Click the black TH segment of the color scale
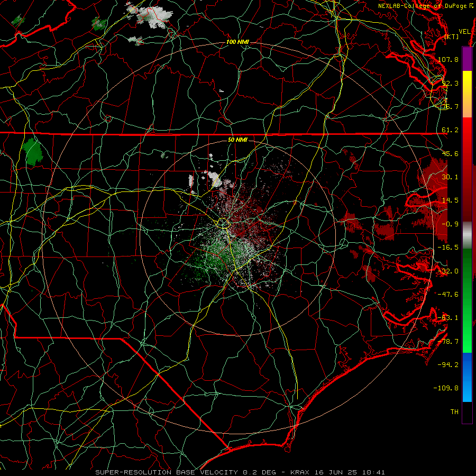The image size is (476, 476). point(467,412)
